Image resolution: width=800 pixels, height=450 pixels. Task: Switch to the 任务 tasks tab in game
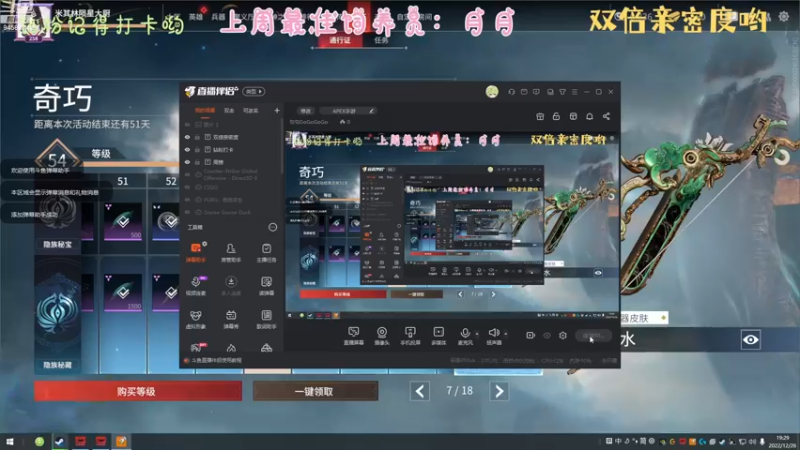point(381,40)
